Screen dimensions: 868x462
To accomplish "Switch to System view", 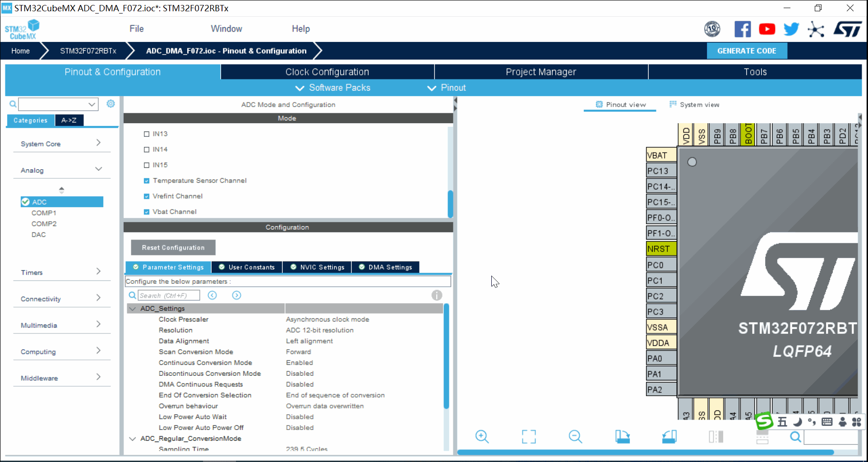I will [x=694, y=105].
